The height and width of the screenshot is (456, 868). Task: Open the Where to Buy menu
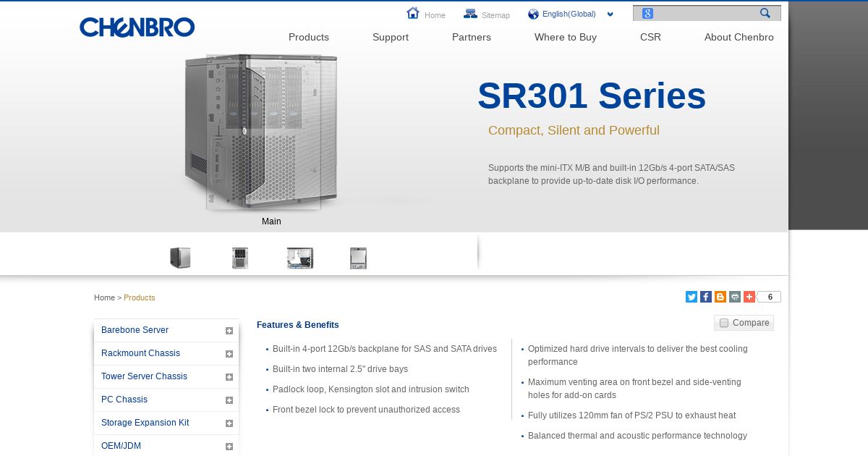pos(566,37)
